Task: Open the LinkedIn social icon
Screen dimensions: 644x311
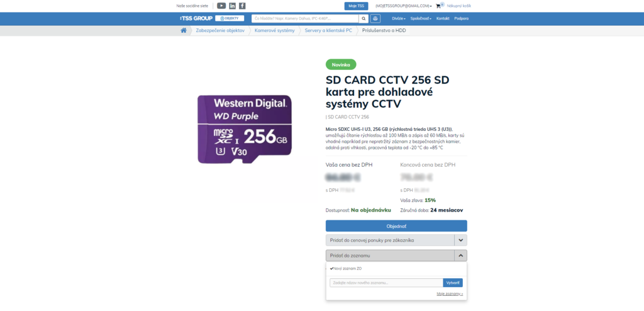Action: click(233, 6)
